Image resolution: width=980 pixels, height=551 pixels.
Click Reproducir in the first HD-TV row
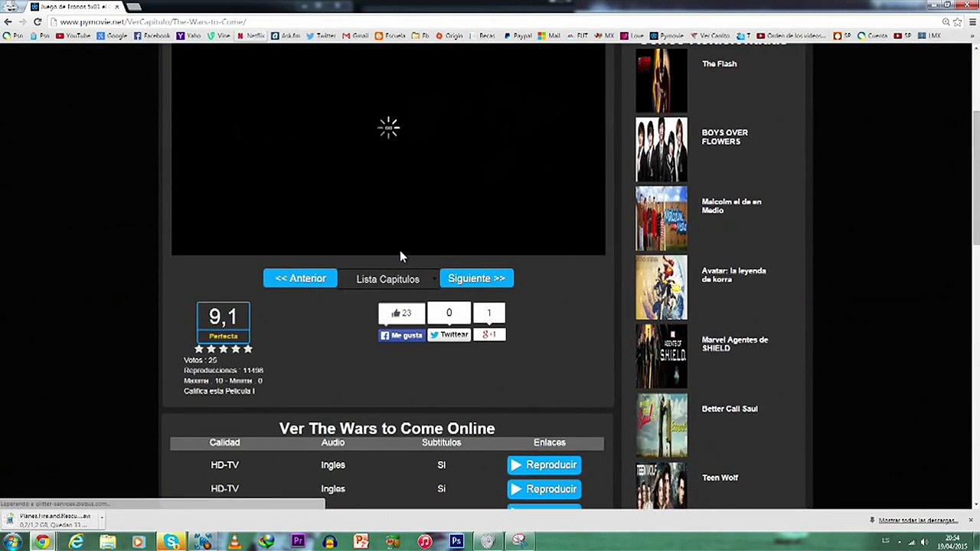point(544,465)
